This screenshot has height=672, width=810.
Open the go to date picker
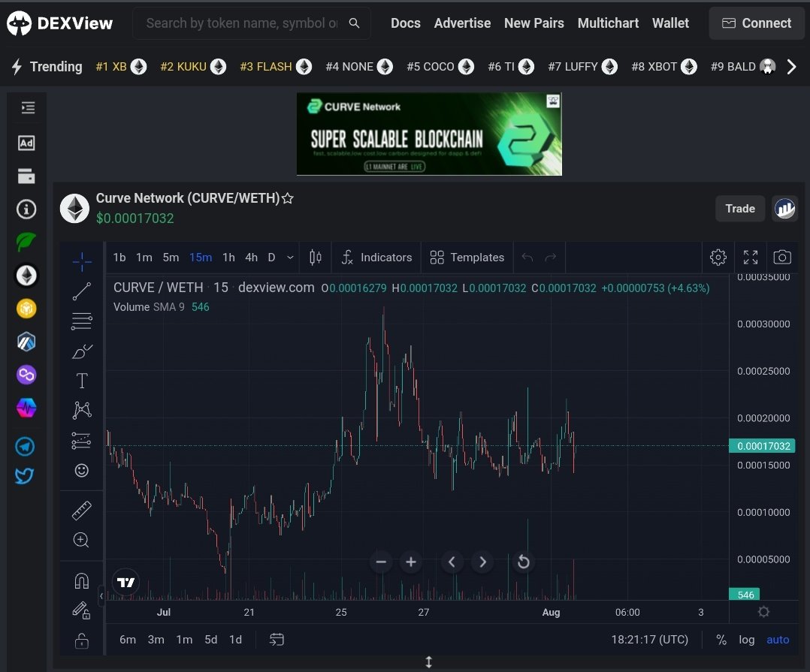277,640
